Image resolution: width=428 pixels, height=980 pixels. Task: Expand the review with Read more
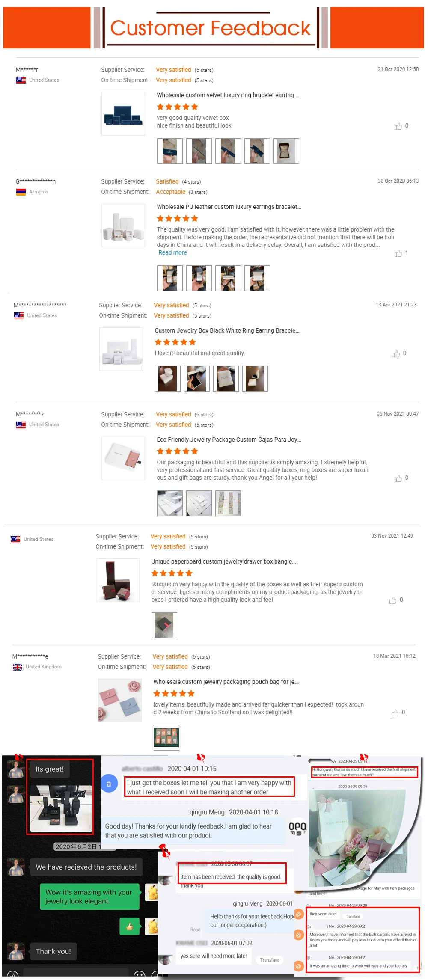pos(172,253)
